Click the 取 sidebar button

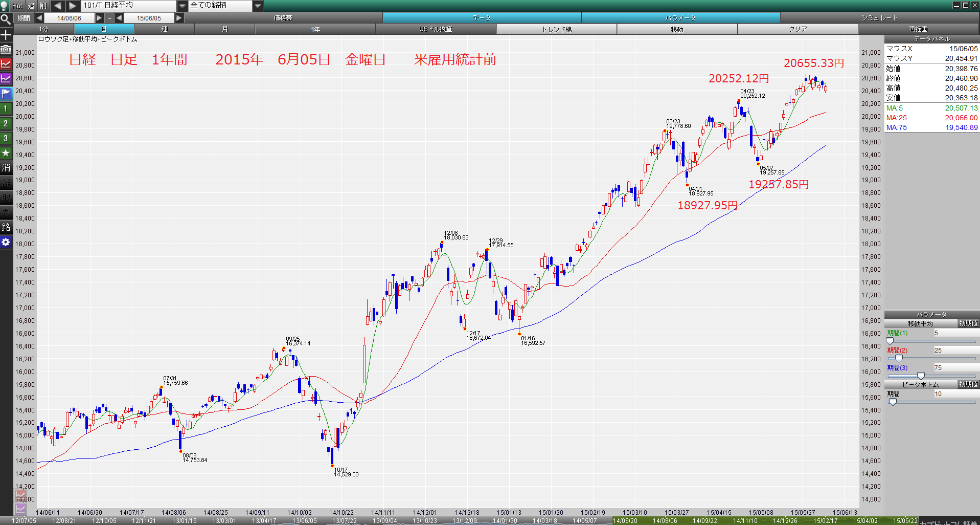(6, 198)
